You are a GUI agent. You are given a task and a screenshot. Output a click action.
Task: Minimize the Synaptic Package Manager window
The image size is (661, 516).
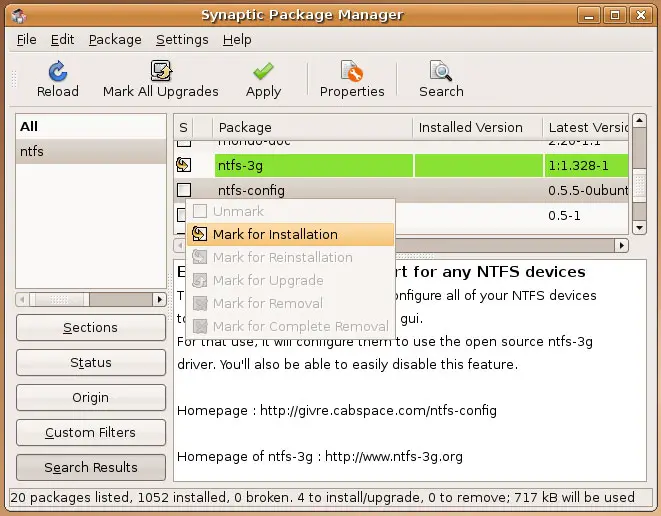(589, 16)
